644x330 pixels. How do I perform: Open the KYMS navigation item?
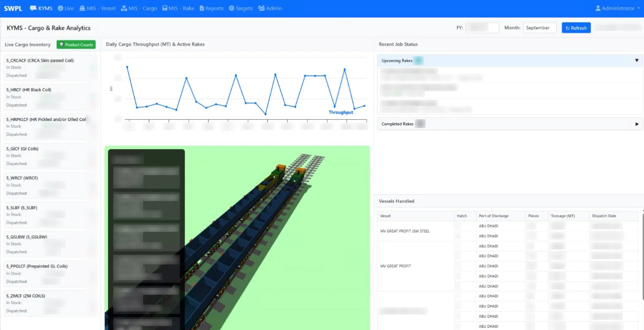41,8
